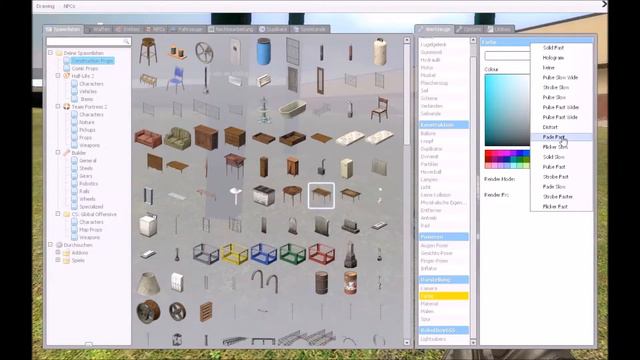The image size is (640, 360).
Task: Spawn the wooden bar stool prop
Action: coord(148,51)
